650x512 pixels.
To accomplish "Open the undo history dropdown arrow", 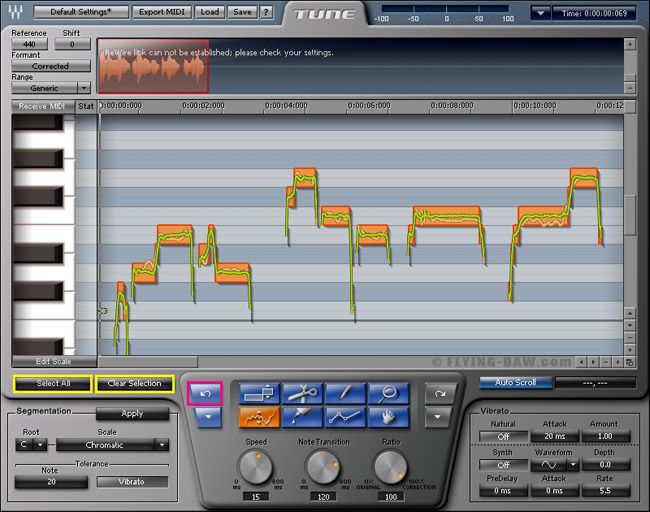I will click(208, 417).
